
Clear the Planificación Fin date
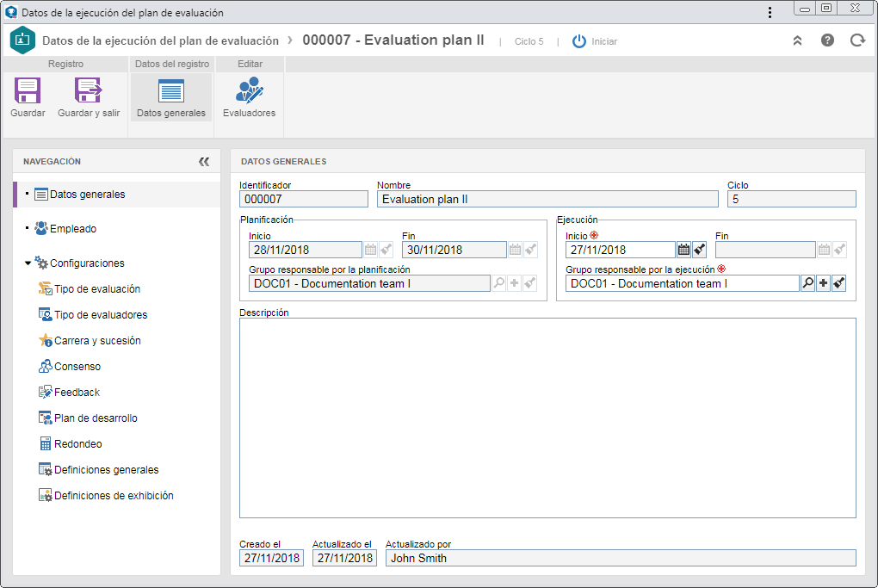(531, 250)
